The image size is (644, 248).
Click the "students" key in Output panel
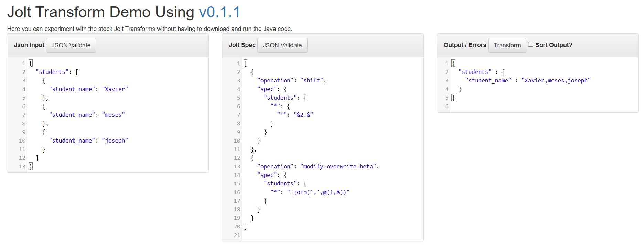(x=475, y=72)
